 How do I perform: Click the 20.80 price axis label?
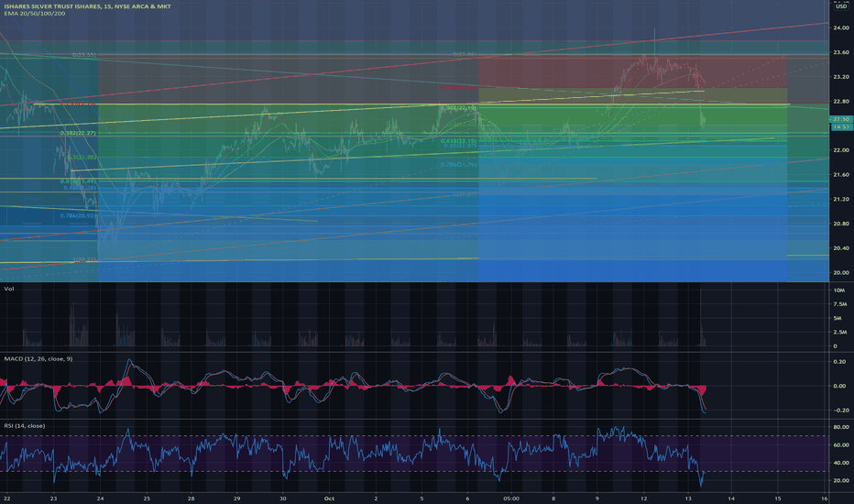(x=841, y=224)
